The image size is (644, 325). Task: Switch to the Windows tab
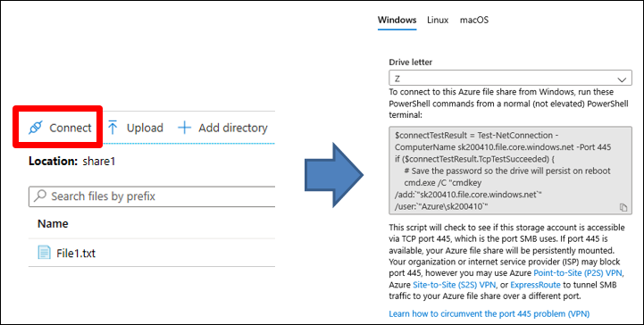(x=397, y=21)
